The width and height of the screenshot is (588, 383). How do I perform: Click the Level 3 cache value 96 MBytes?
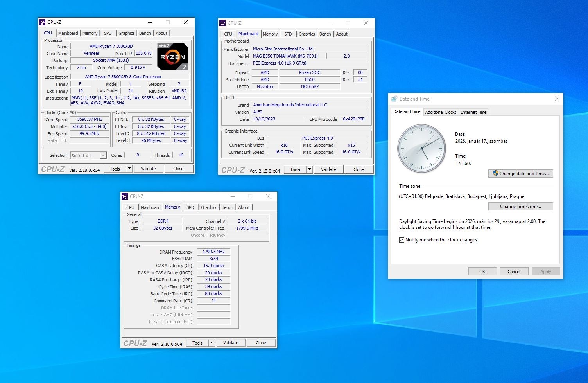pos(151,140)
